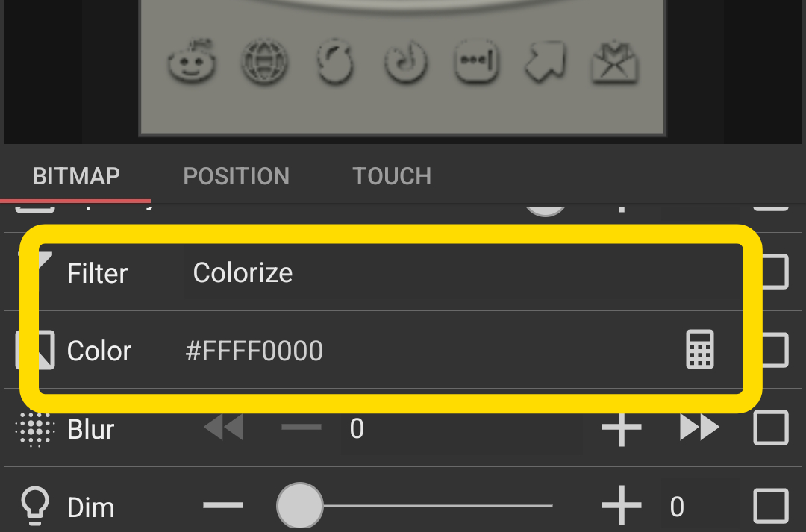Tap the arrow share icon in preview
806x532 pixels.
[545, 61]
